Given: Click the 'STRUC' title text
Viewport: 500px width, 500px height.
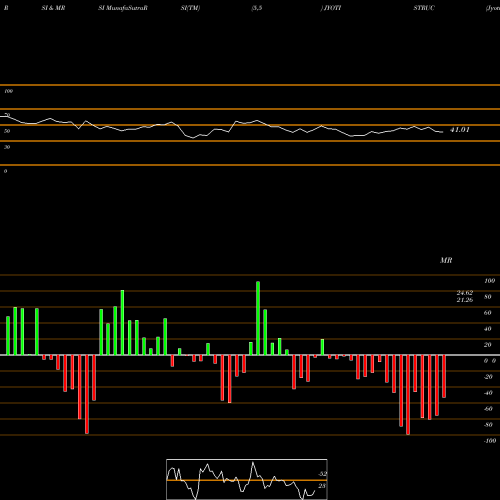Looking at the screenshot, I should 424,8.
